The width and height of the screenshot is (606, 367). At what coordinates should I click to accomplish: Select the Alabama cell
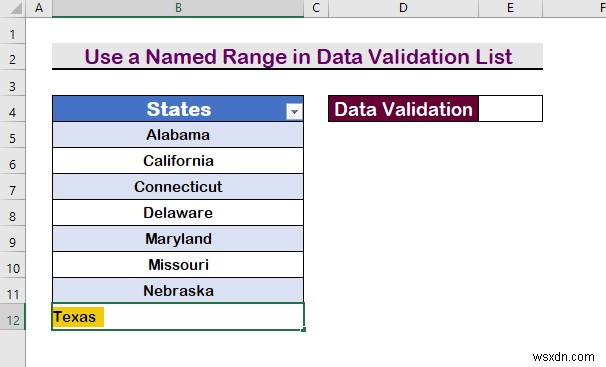click(178, 135)
